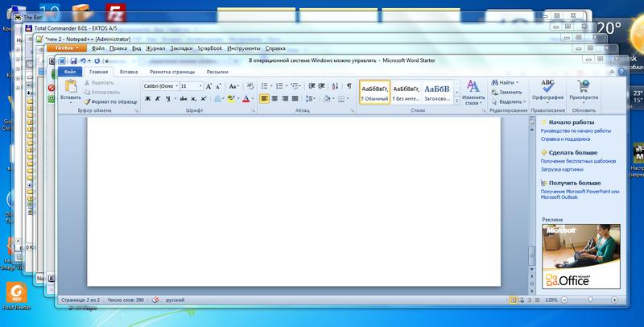Click the word count 'Число слов: 390'
This screenshot has height=327, width=644.
(x=126, y=300)
